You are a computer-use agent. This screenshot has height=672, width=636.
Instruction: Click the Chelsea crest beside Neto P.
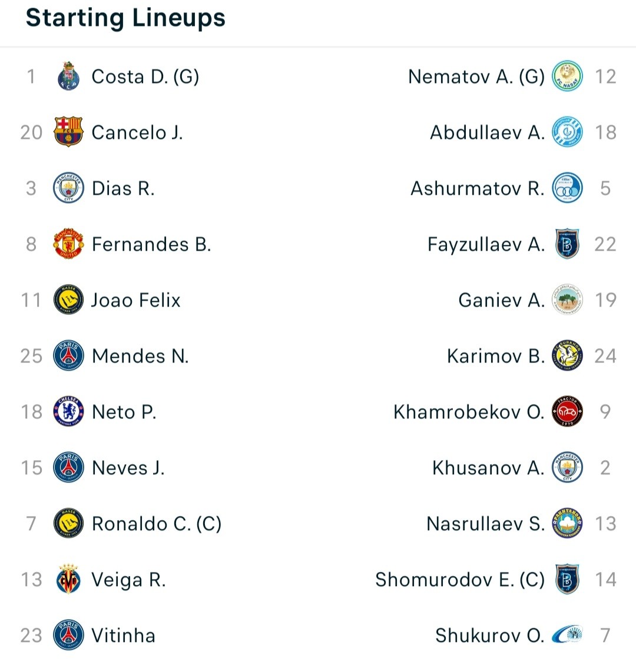68,411
